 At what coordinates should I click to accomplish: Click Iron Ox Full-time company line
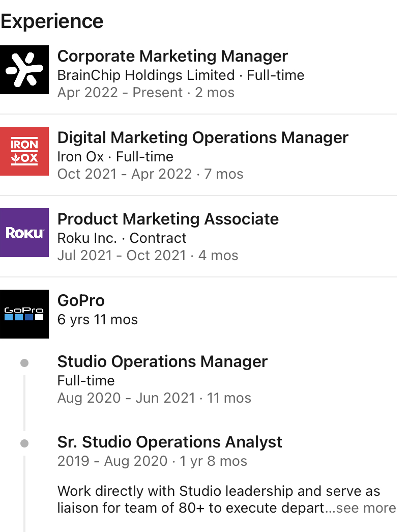click(x=115, y=157)
